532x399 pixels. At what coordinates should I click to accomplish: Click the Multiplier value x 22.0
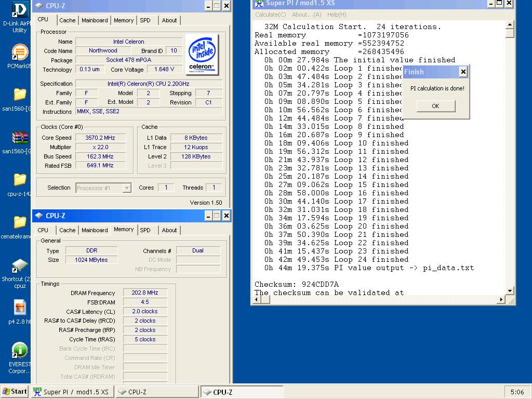[x=100, y=147]
